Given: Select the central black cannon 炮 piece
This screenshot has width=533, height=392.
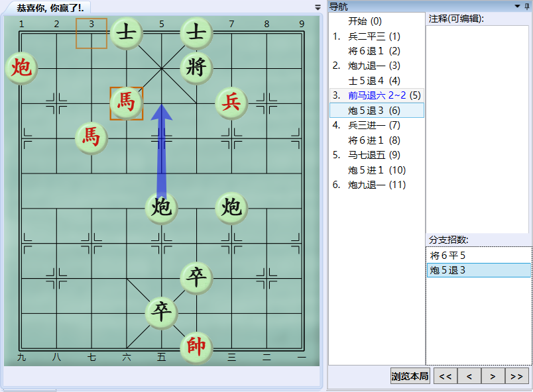Looking at the screenshot, I should coord(161,208).
